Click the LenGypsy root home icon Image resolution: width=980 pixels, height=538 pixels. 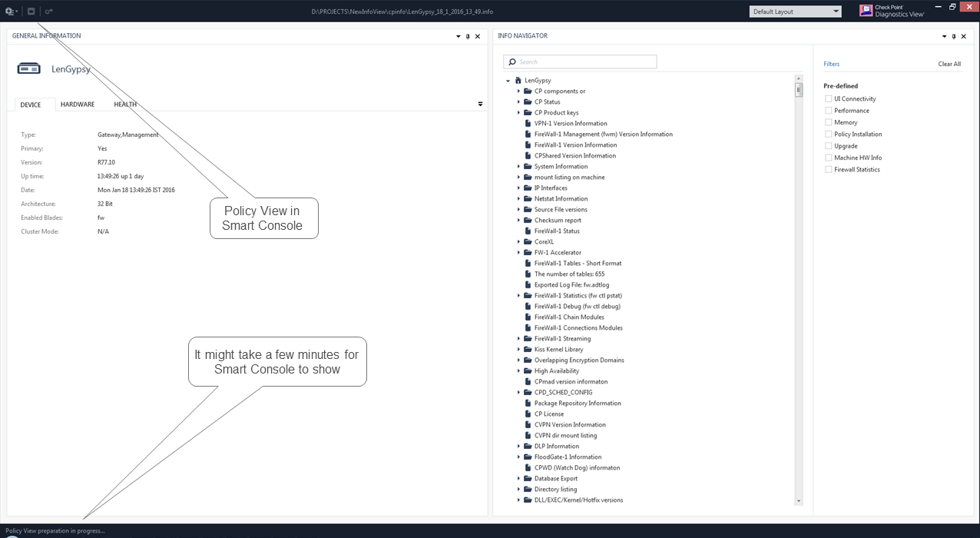[518, 81]
